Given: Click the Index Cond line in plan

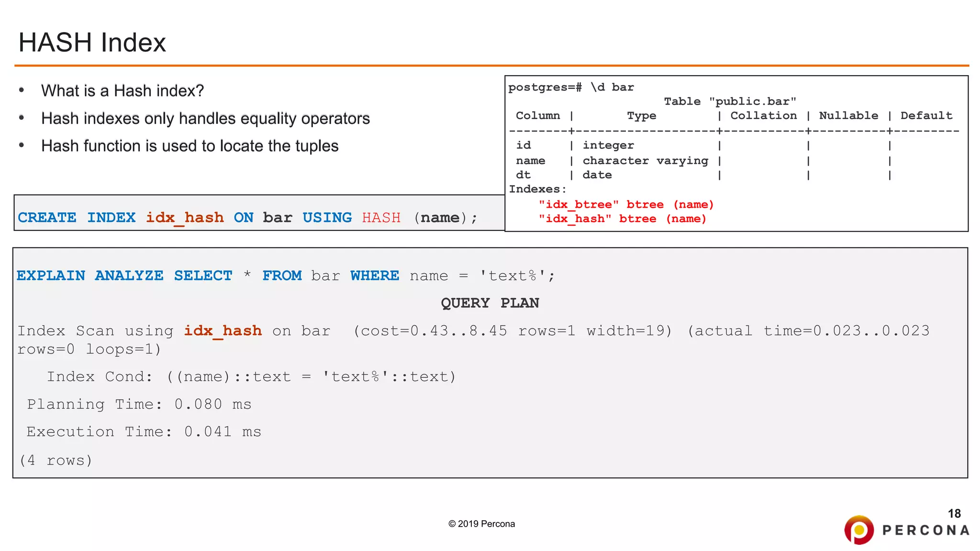Looking at the screenshot, I should tap(251, 377).
